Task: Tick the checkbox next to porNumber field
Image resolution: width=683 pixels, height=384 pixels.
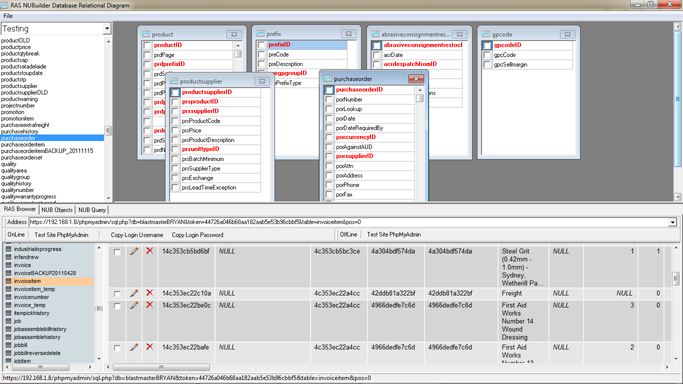Action: [329, 99]
